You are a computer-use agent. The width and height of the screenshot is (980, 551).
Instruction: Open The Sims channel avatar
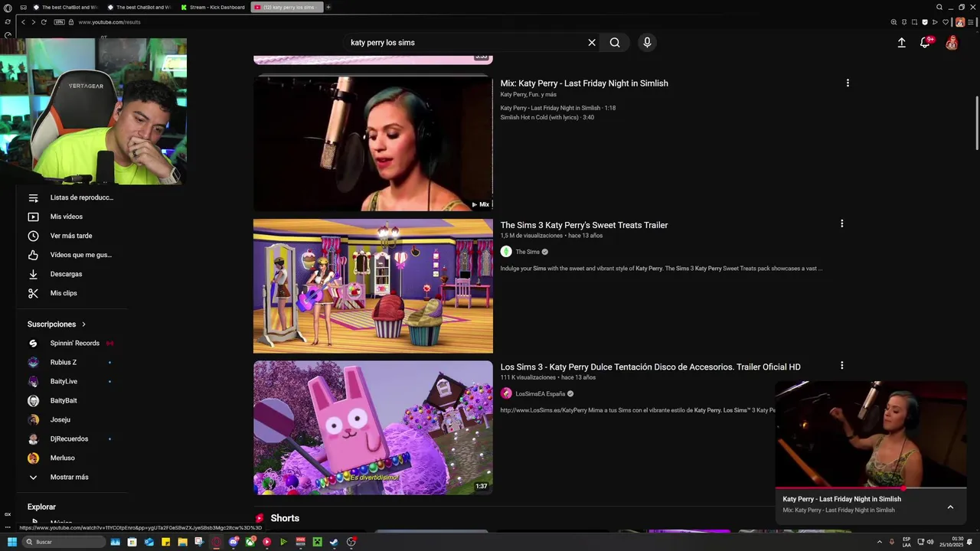coord(506,252)
